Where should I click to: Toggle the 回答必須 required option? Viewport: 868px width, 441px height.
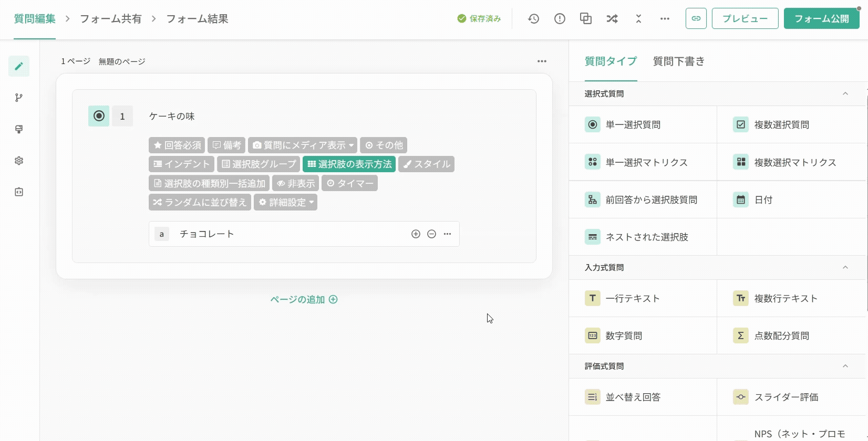coord(177,145)
